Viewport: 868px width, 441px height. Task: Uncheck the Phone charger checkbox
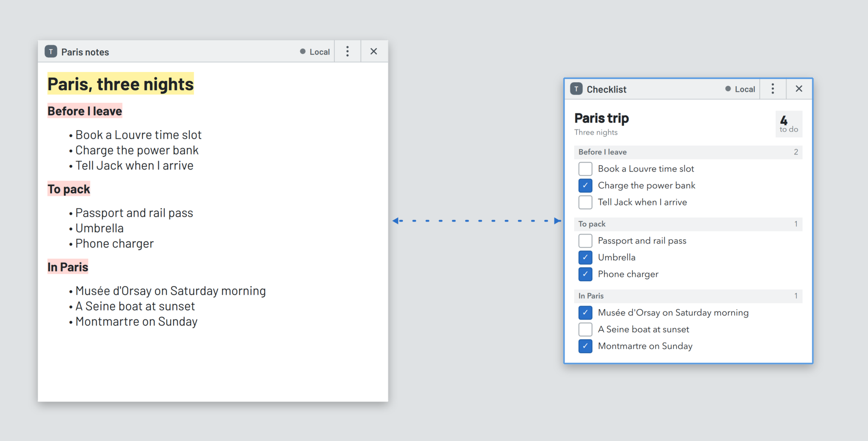pyautogui.click(x=585, y=274)
